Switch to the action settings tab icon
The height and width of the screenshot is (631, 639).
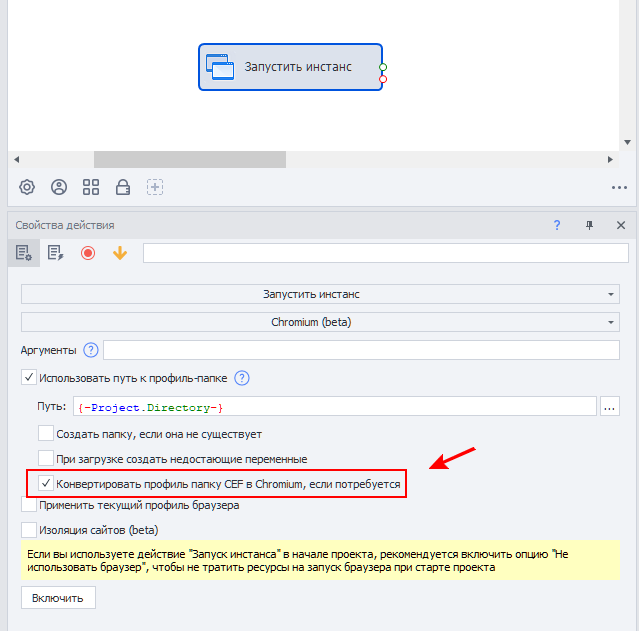point(23,253)
